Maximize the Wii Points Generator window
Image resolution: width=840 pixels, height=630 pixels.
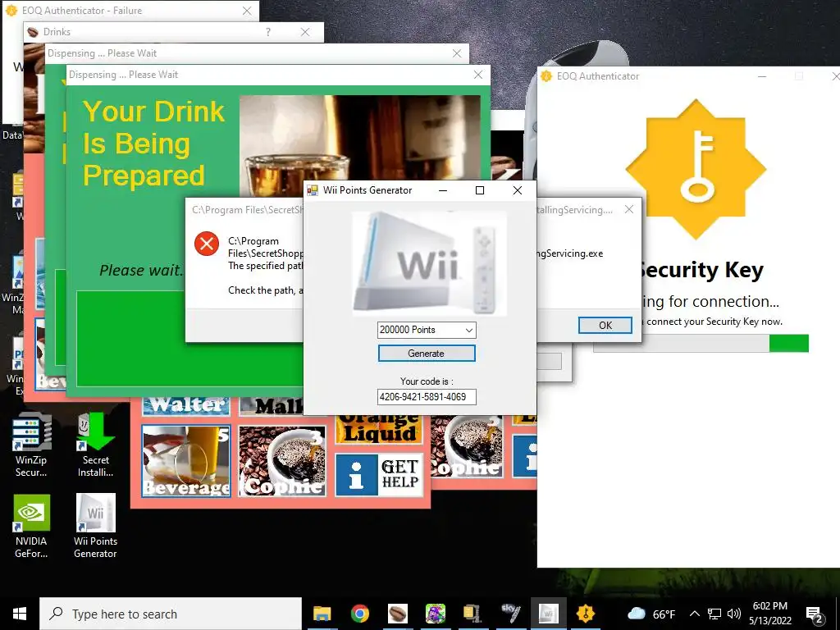point(480,190)
